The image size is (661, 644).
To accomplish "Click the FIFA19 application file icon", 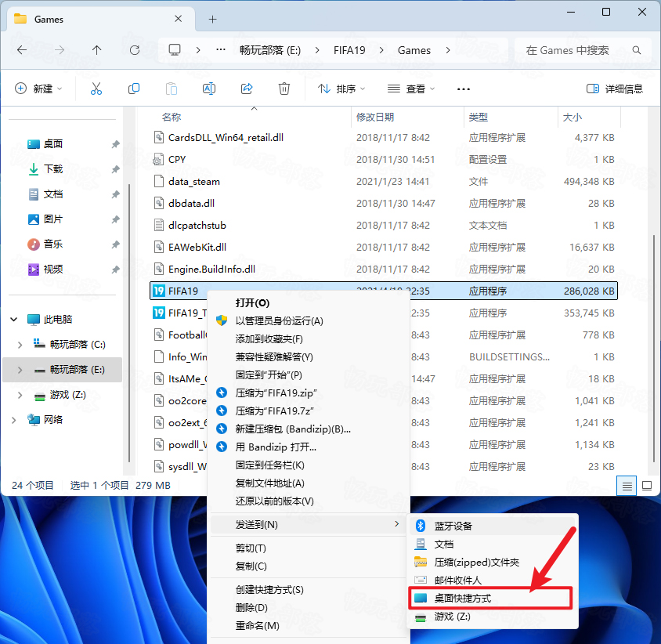I will point(158,291).
